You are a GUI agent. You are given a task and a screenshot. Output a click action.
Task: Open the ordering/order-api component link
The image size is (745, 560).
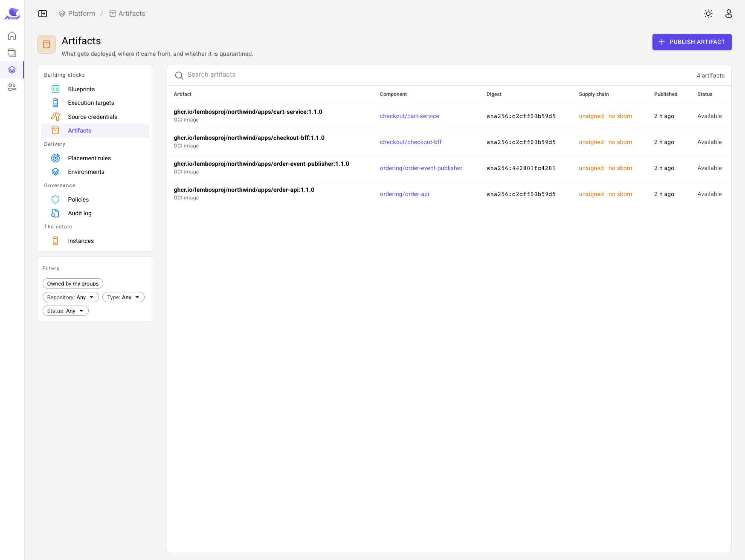(404, 194)
